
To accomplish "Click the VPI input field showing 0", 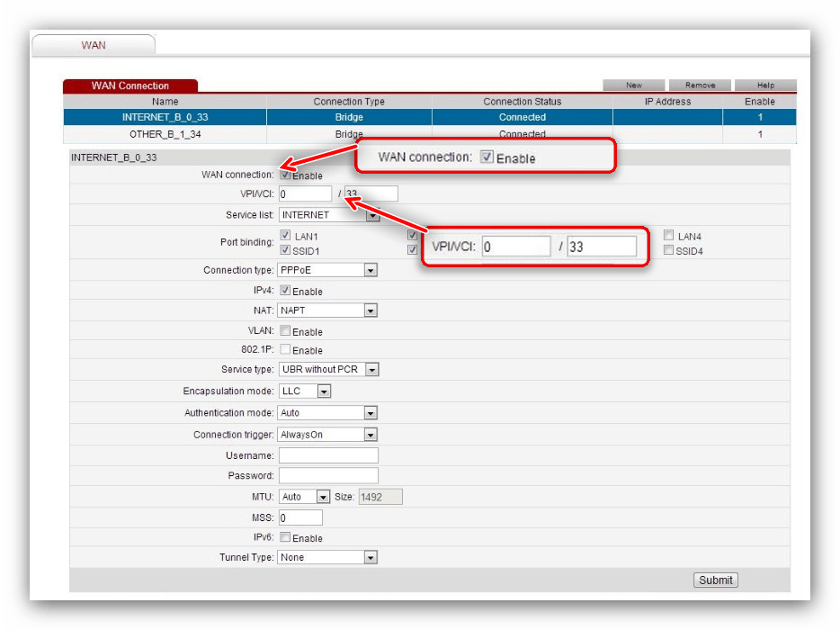I will [305, 194].
